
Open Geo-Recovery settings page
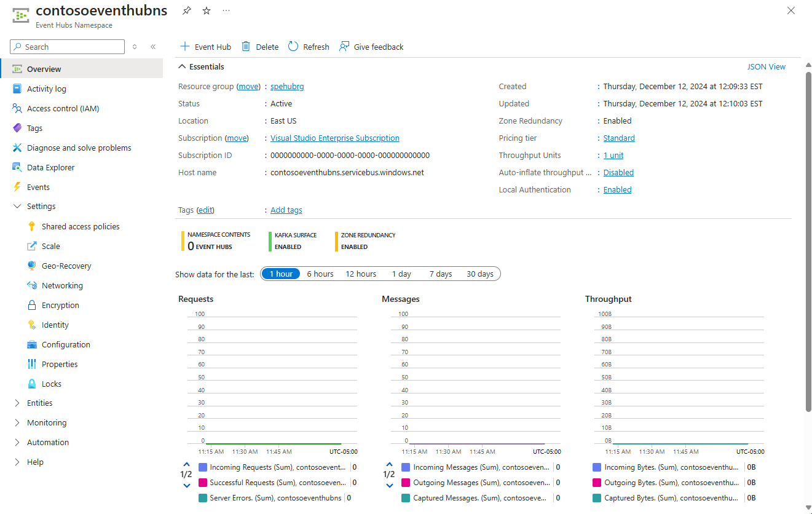click(x=66, y=266)
